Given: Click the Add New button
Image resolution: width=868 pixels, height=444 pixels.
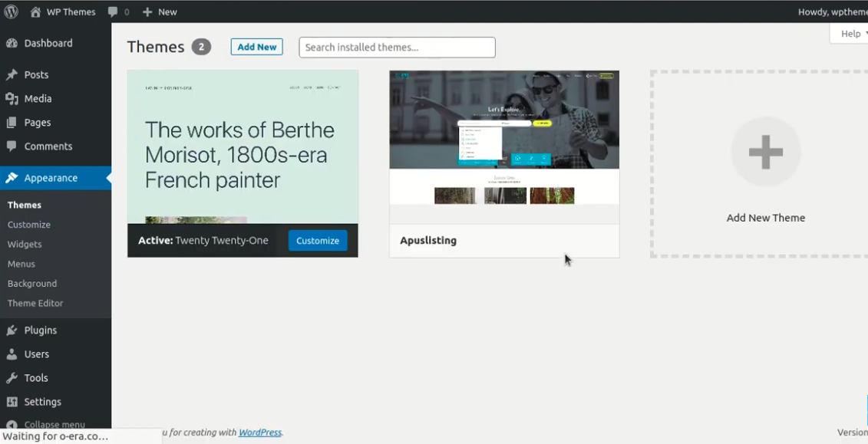Looking at the screenshot, I should point(256,47).
